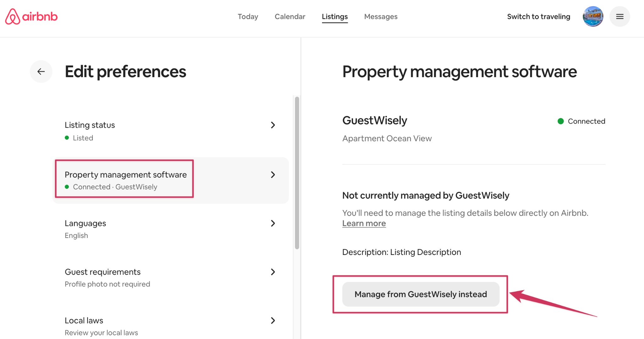
Task: Open Guest requirements preference
Action: click(171, 278)
